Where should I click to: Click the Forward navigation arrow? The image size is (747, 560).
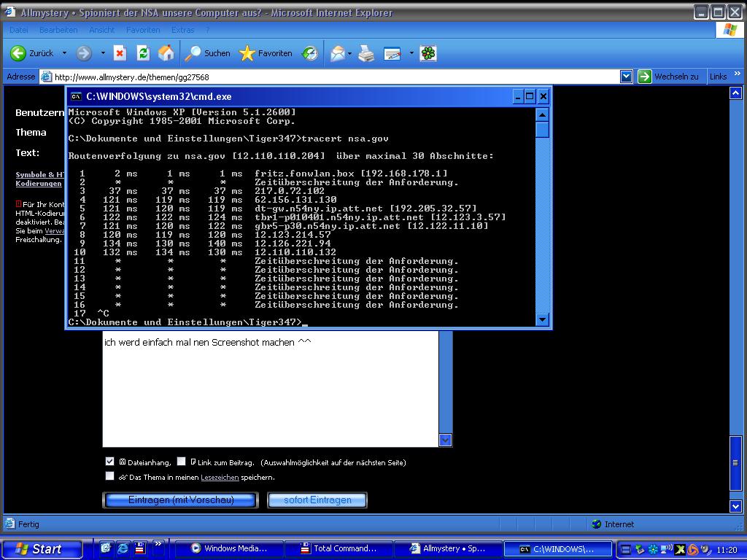(x=84, y=53)
